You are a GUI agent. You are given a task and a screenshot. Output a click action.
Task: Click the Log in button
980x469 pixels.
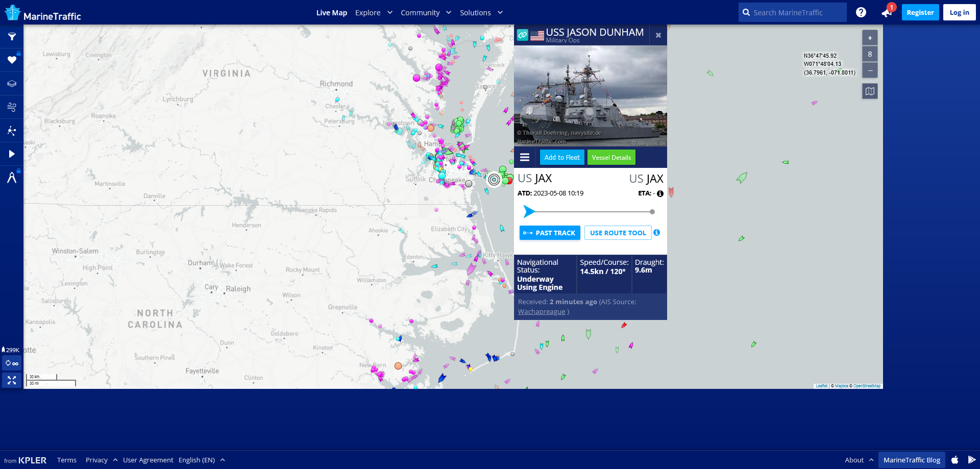[x=959, y=12]
